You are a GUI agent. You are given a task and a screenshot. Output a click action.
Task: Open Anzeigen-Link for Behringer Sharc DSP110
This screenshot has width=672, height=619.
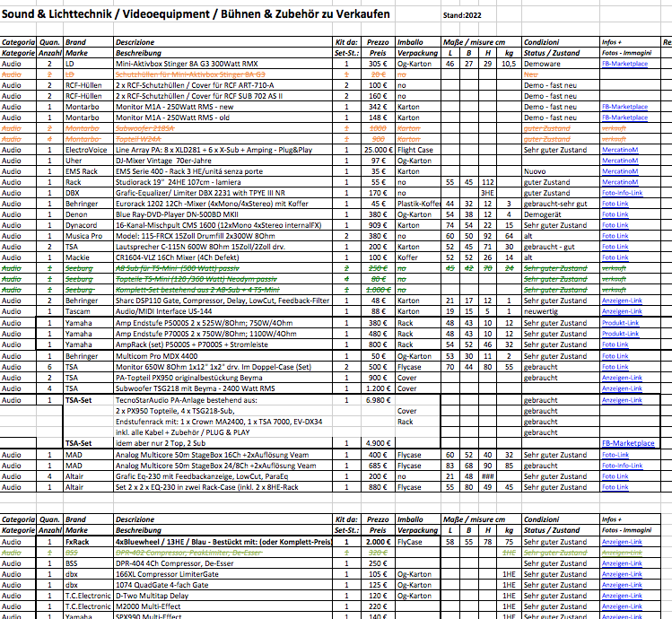tap(622, 301)
